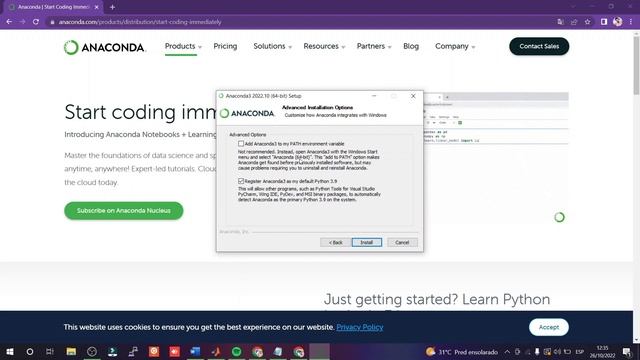
Task: Expand the Solutions dropdown
Action: (x=273, y=47)
